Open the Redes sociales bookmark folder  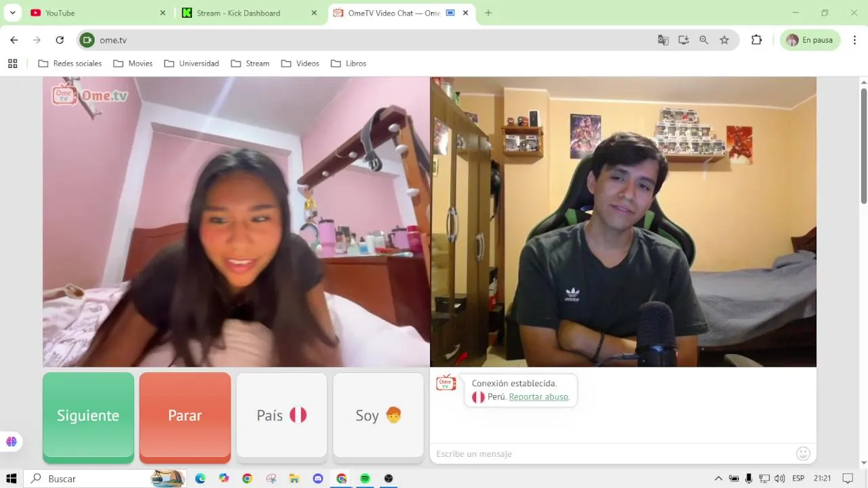click(x=70, y=64)
